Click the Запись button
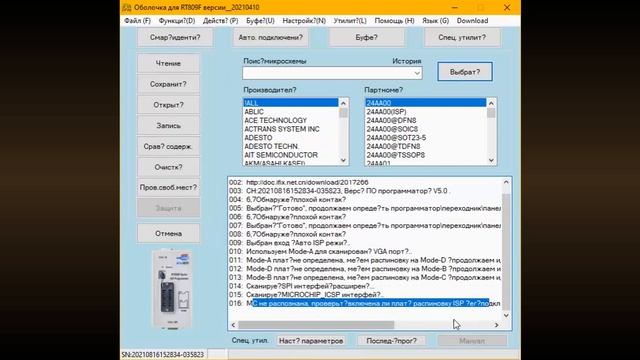Screen dimensions: 640x360 point(168,126)
